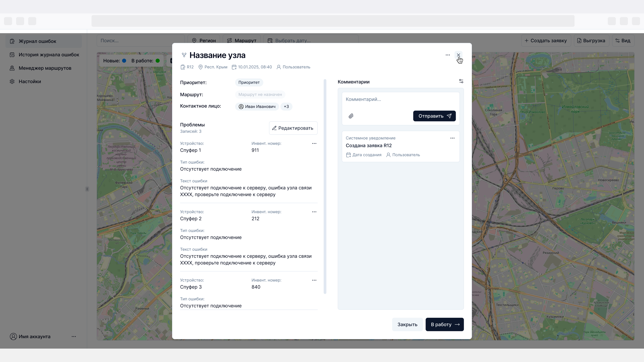This screenshot has height=362, width=644.
Task: Open options for Спуфер 2 record
Action: pyautogui.click(x=314, y=212)
